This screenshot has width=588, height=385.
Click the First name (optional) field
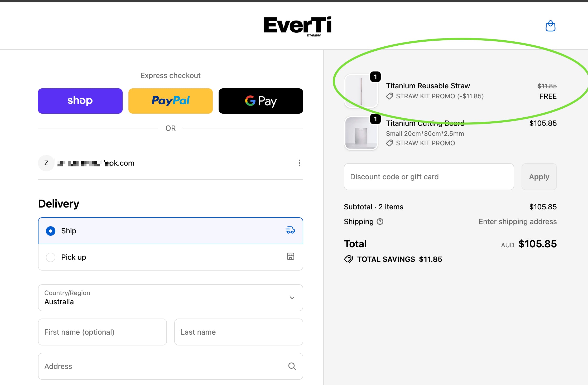pyautogui.click(x=102, y=332)
